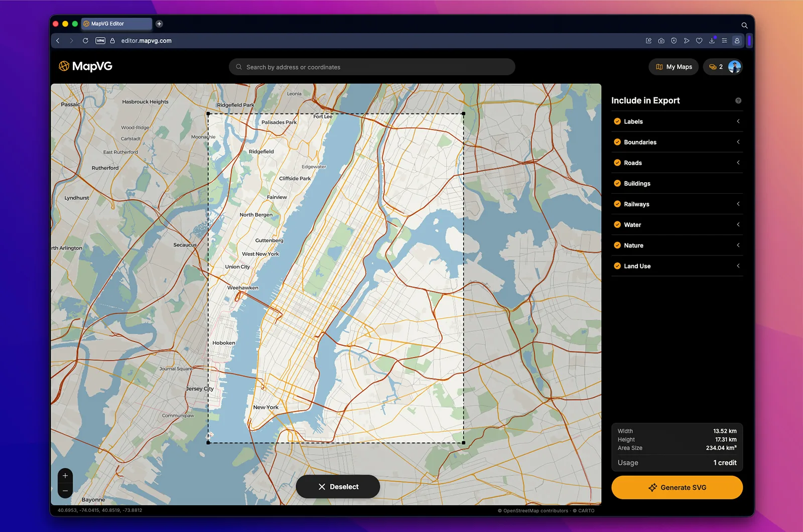Viewport: 803px width, 532px height.
Task: Click the MapVG logo
Action: pyautogui.click(x=85, y=66)
